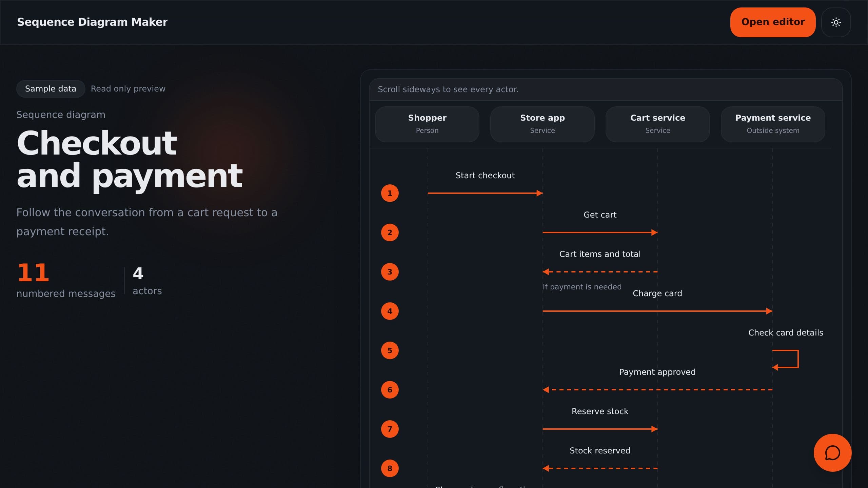
Task: Click the 4 actors stat
Action: tap(147, 281)
